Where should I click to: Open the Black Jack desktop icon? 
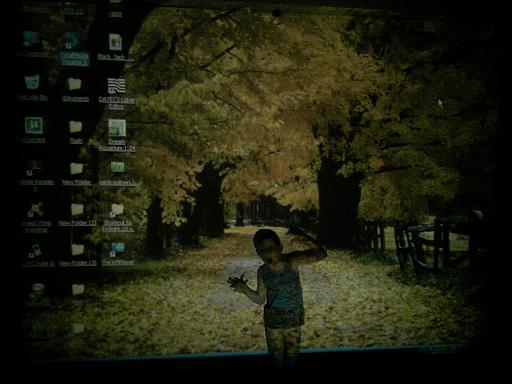coord(115,42)
